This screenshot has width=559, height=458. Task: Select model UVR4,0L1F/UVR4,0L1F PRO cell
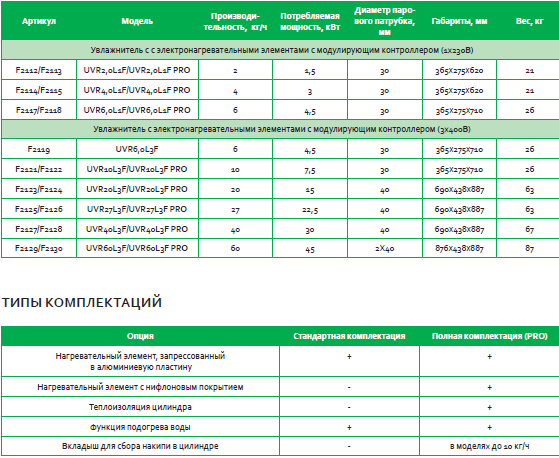(137, 90)
